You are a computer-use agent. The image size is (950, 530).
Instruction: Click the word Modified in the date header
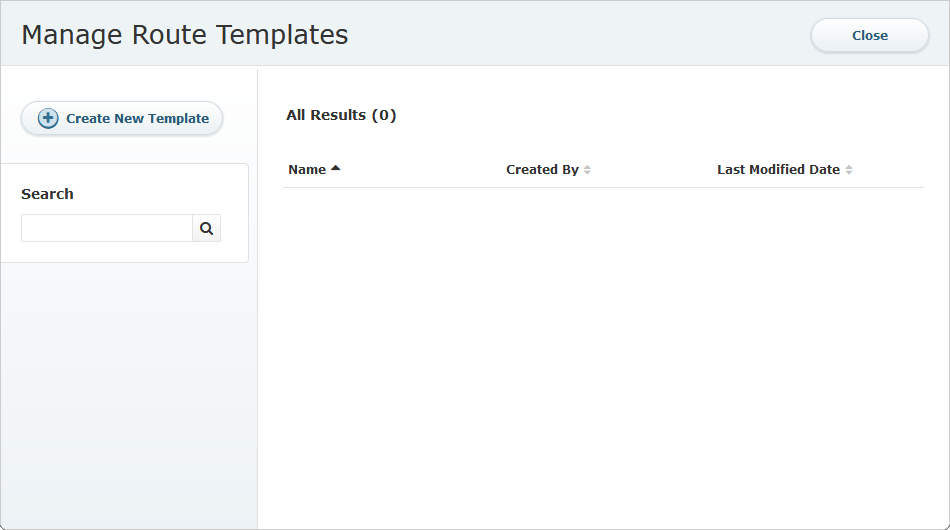click(777, 170)
